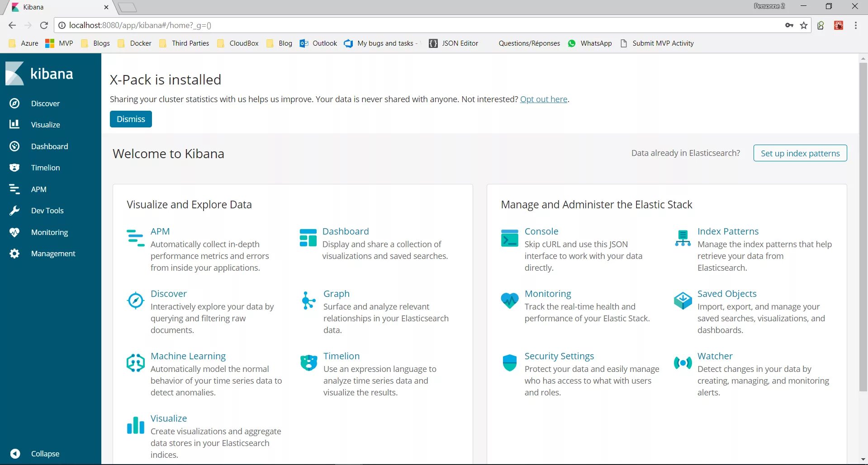Bookmark this page with star icon
This screenshot has width=868, height=465.
(804, 25)
